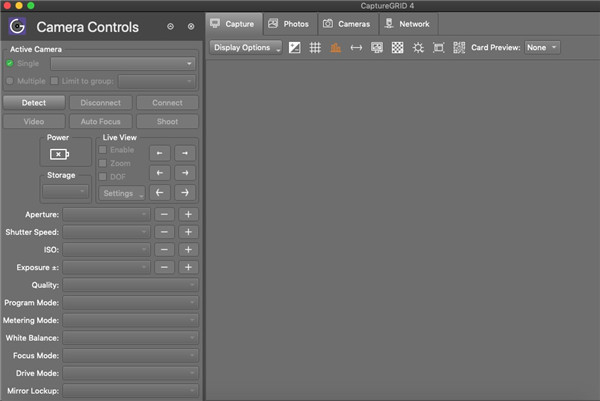Screen dimensions: 600x401
Task: Check the Limit to group checkbox
Action: 54,80
